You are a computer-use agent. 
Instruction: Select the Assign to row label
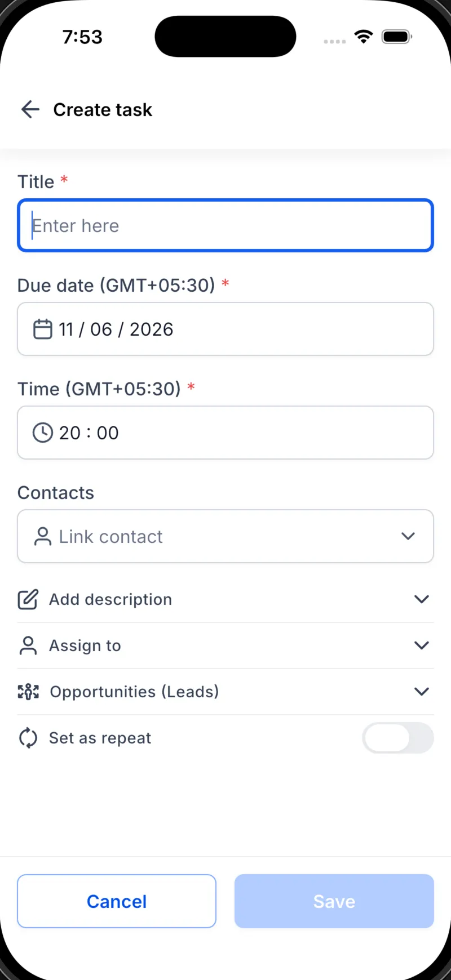coord(85,645)
